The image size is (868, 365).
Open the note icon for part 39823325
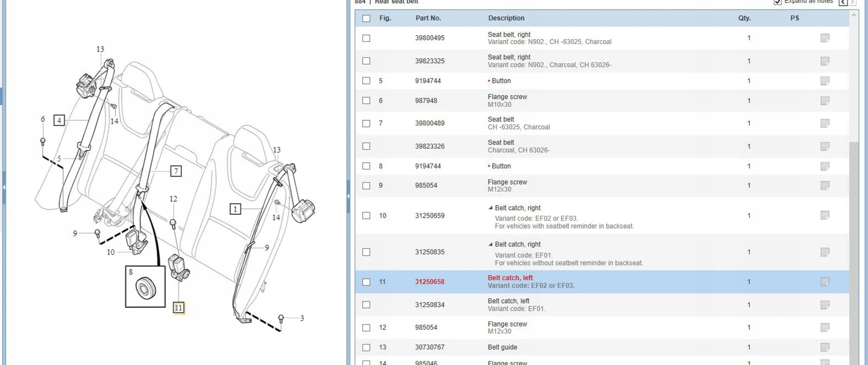tap(825, 61)
